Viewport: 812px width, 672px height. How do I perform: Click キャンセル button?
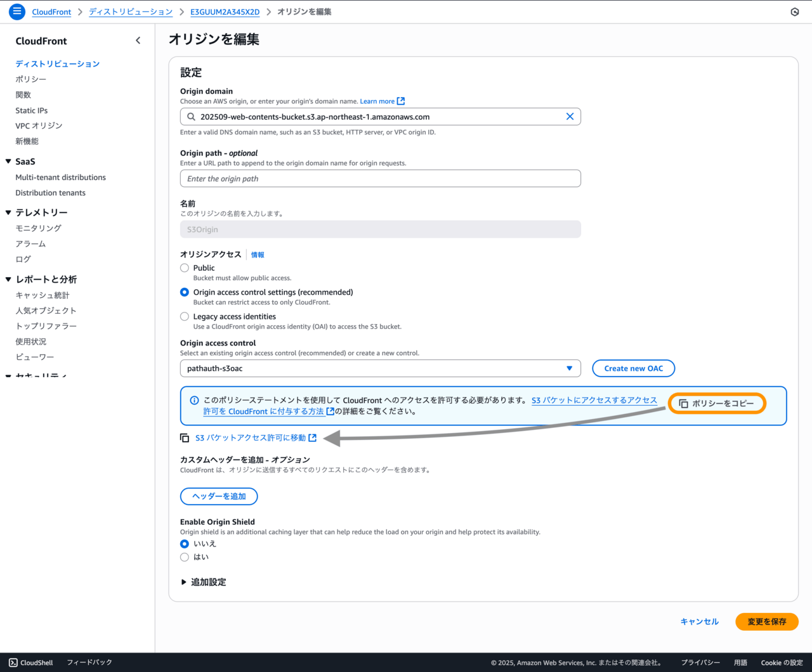(700, 622)
